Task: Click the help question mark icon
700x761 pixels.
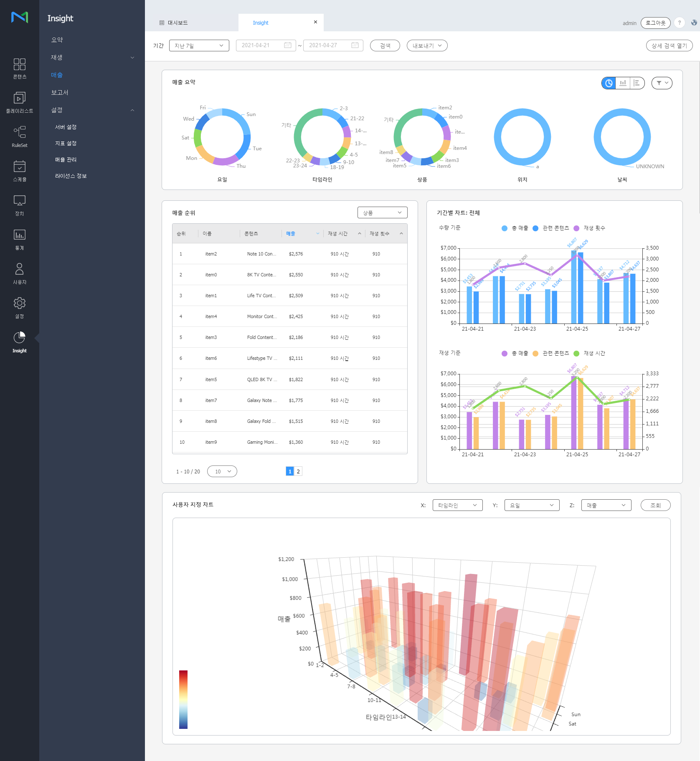Action: [x=680, y=23]
